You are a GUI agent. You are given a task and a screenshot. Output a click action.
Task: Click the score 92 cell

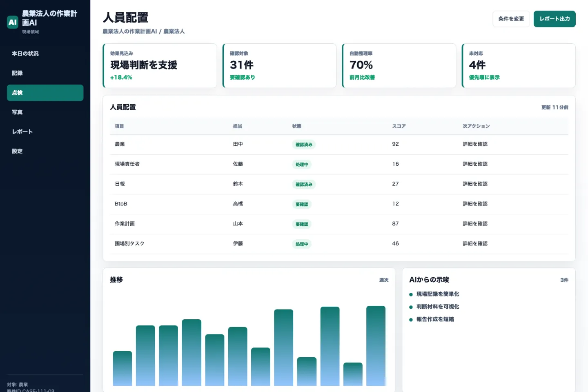tap(395, 144)
